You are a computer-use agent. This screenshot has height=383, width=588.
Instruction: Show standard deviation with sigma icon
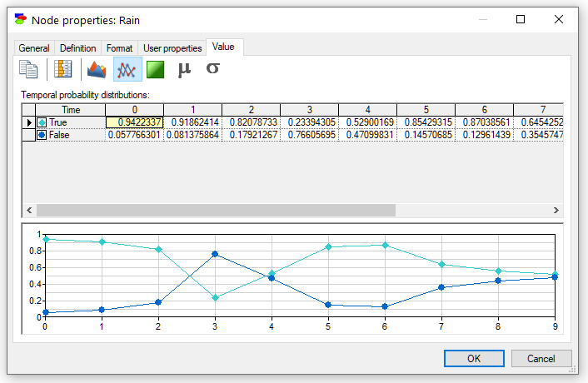click(212, 68)
